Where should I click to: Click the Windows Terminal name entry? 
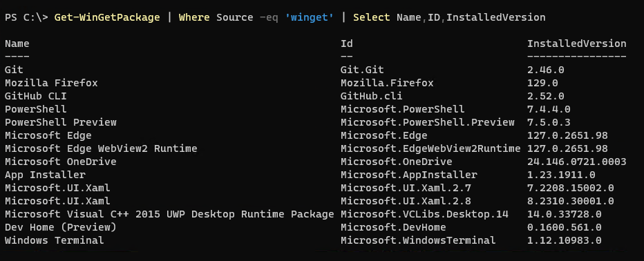tap(54, 240)
